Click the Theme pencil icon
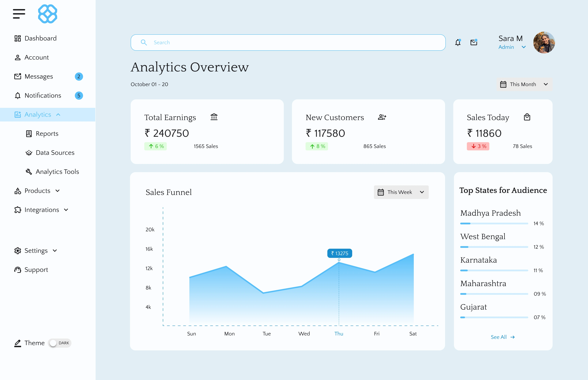The image size is (588, 380). point(18,343)
